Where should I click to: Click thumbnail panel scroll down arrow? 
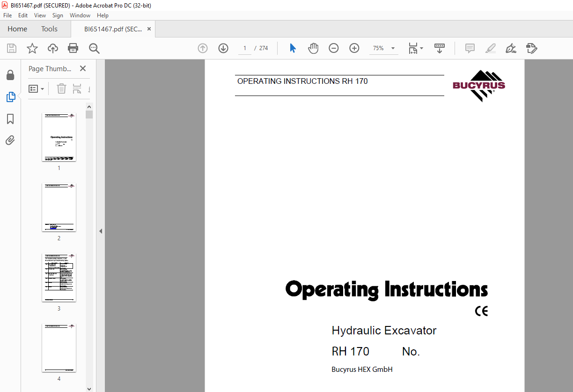(89, 388)
